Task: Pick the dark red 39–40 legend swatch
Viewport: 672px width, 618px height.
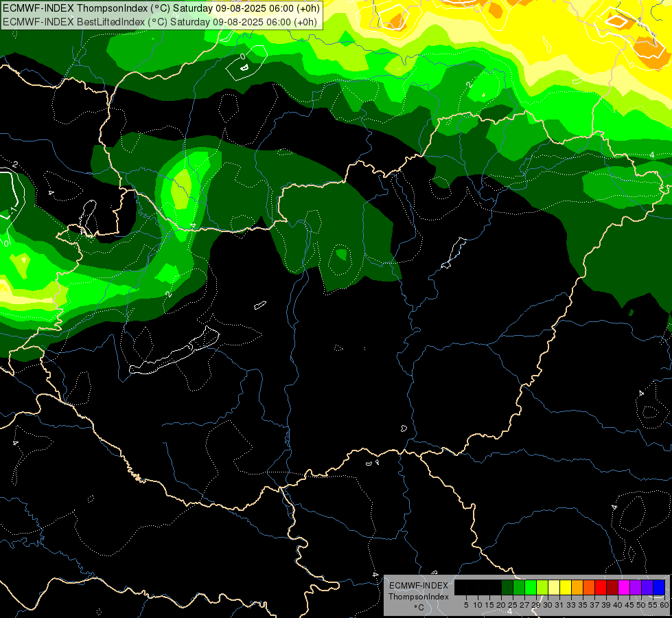Action: [612, 587]
